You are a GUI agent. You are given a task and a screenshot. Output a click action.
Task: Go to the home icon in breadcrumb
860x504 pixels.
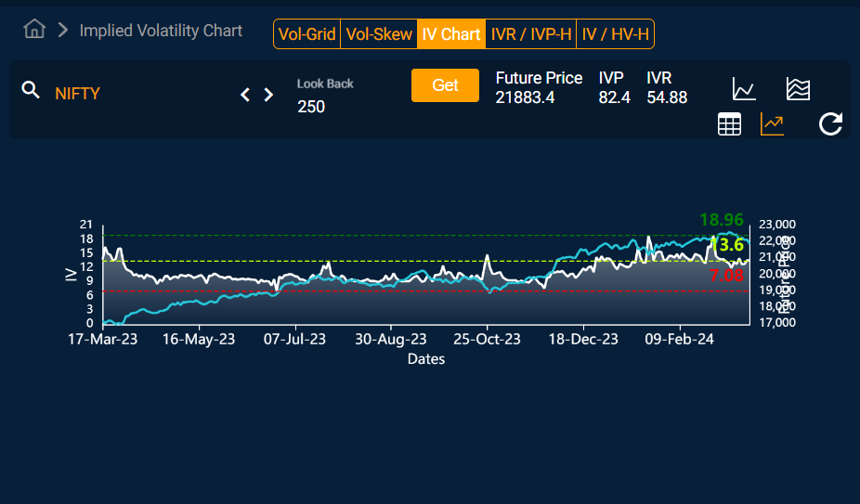pos(34,29)
